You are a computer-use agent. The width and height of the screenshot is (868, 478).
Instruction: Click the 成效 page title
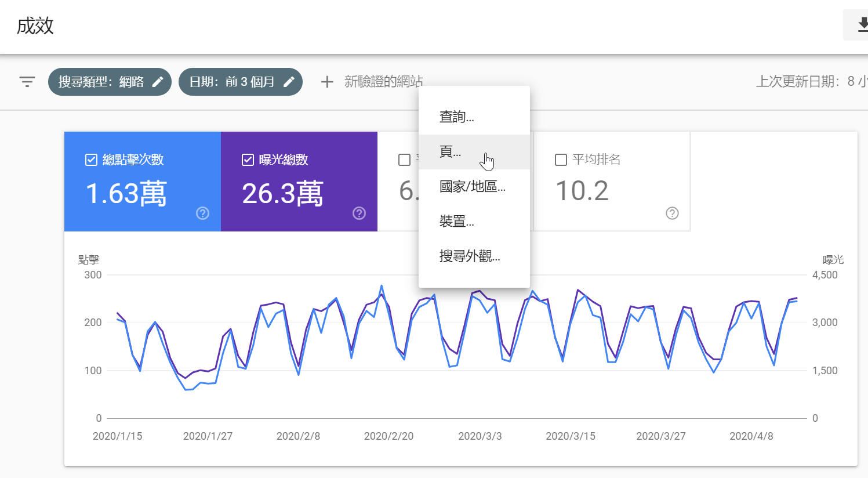click(35, 26)
